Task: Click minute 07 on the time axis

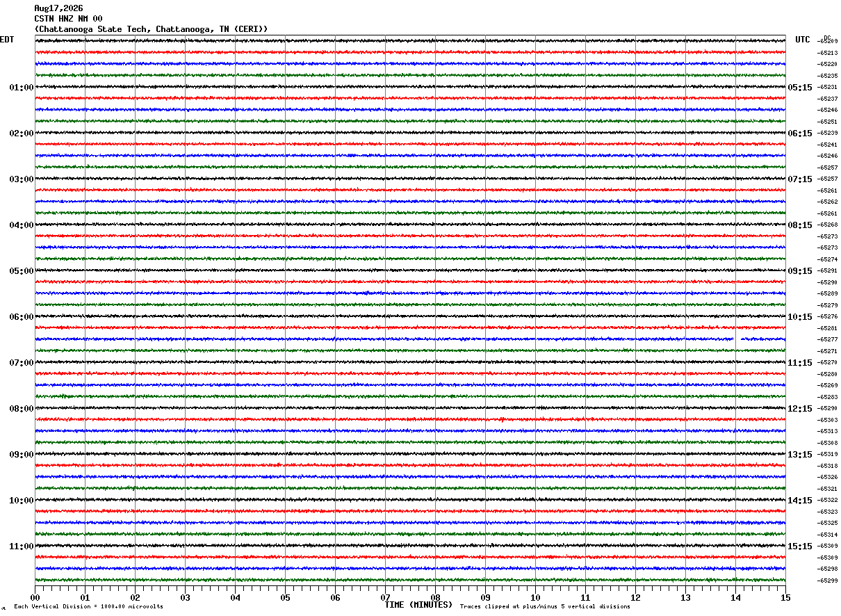Action: (x=385, y=597)
